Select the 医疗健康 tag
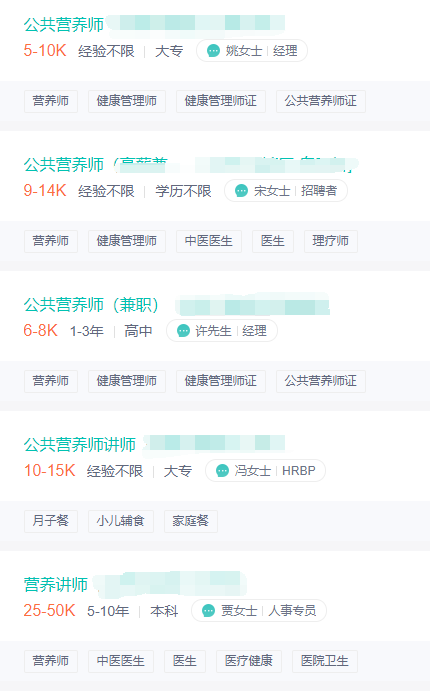The image size is (430, 693). click(x=249, y=661)
